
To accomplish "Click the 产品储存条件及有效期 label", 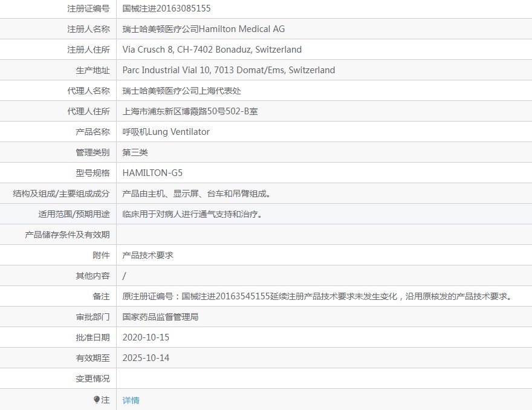I will point(67,235).
